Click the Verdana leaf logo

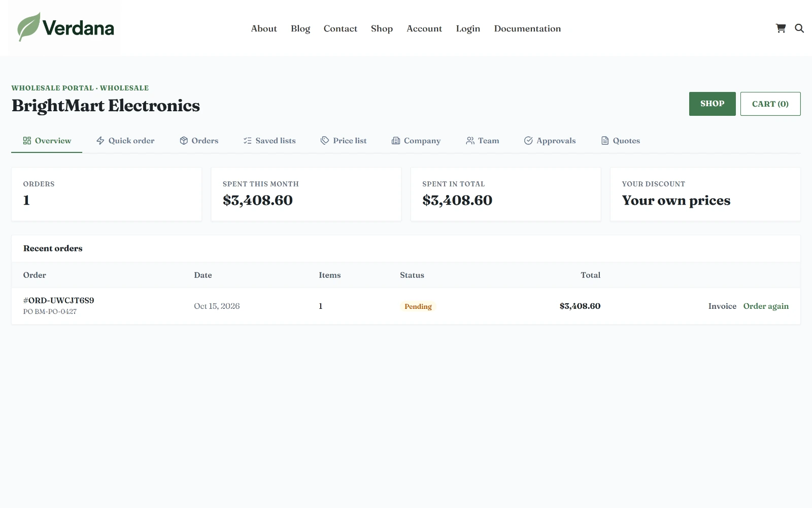pyautogui.click(x=64, y=28)
